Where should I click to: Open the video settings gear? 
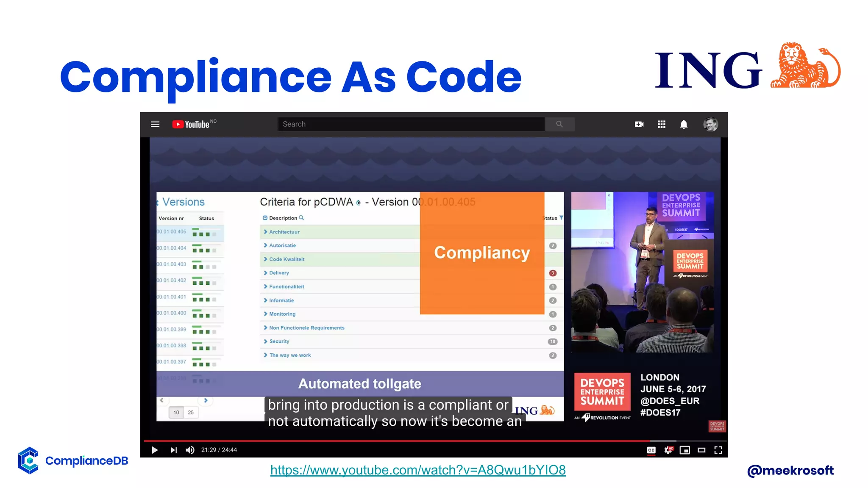point(668,450)
